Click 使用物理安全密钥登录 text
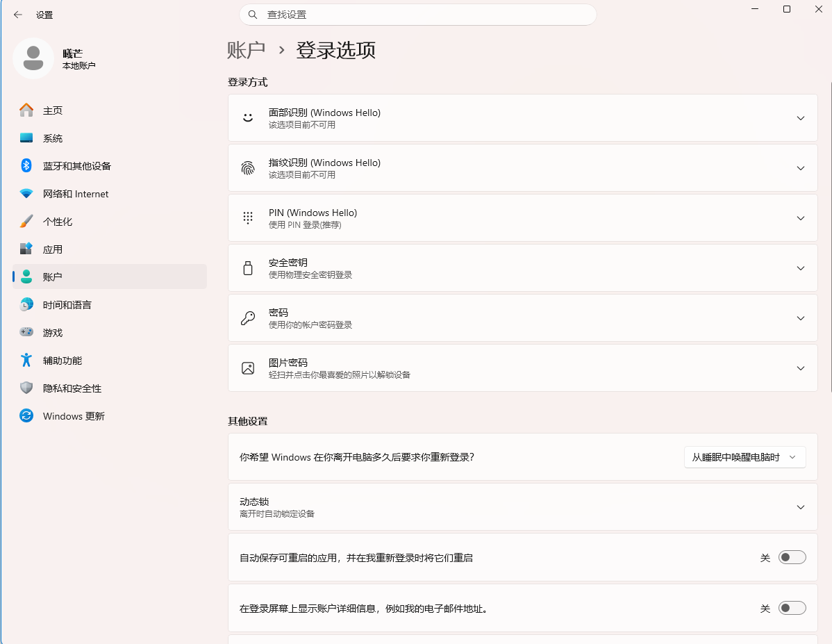 click(x=310, y=274)
